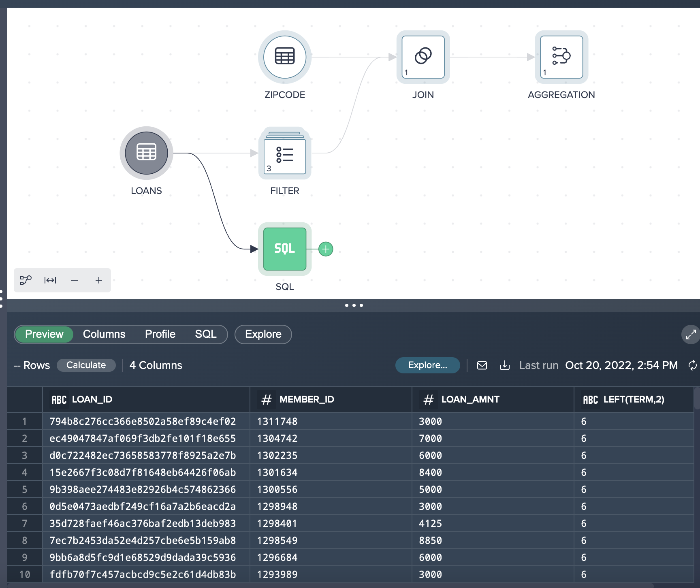This screenshot has height=588, width=700.
Task: Email the results via envelope icon
Action: tap(482, 365)
